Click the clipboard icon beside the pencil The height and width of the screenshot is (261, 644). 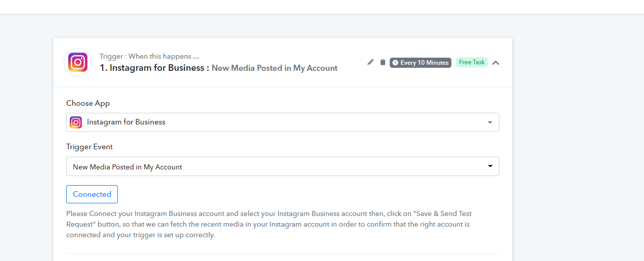pyautogui.click(x=383, y=62)
